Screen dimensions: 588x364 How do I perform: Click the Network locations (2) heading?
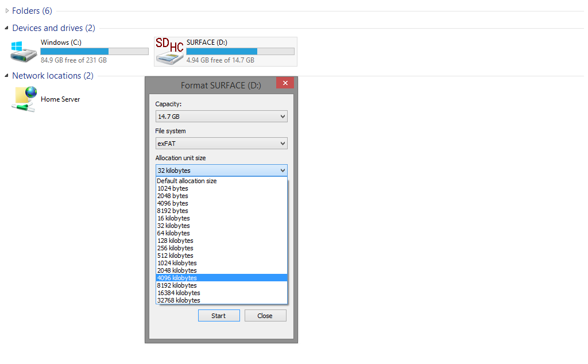point(53,76)
